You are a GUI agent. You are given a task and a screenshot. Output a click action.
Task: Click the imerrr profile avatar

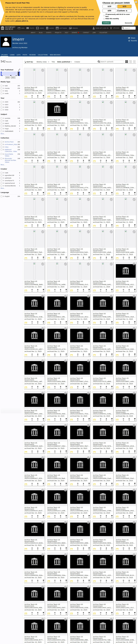coord(6,42)
